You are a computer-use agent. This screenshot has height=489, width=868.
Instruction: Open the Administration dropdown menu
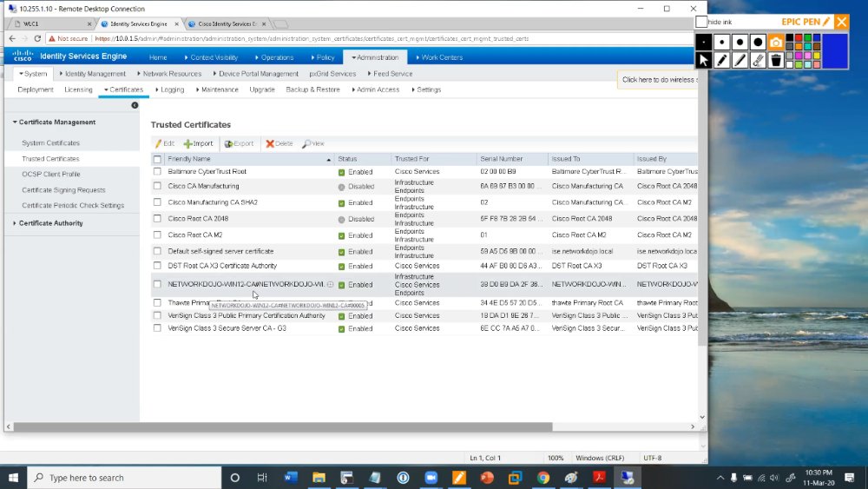(375, 57)
